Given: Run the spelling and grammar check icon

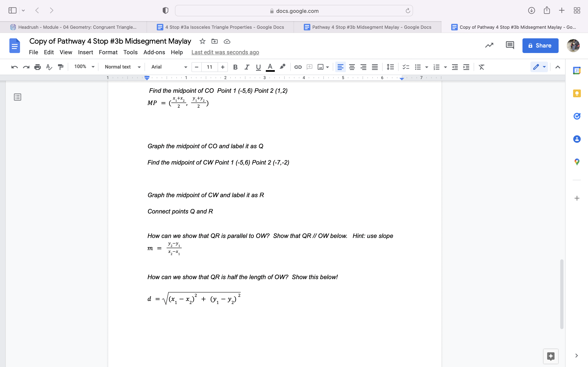Looking at the screenshot, I should [49, 67].
